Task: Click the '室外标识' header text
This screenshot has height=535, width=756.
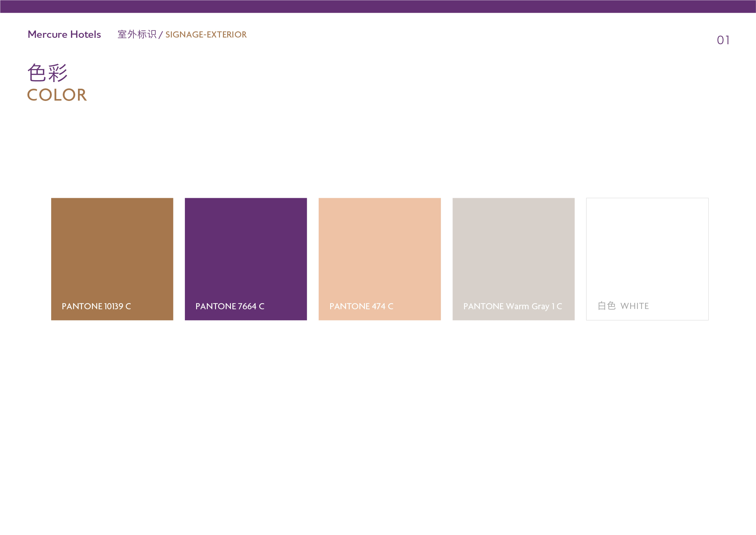Action: [137, 34]
